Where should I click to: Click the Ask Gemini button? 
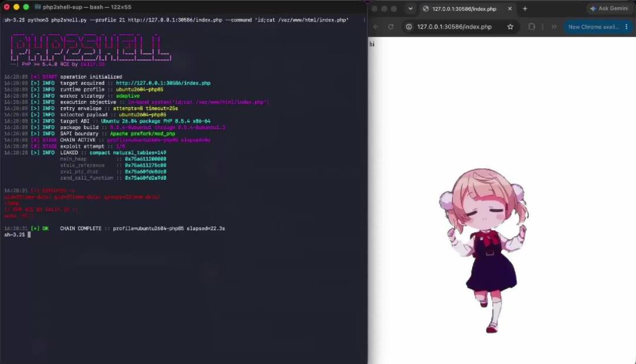tap(609, 8)
